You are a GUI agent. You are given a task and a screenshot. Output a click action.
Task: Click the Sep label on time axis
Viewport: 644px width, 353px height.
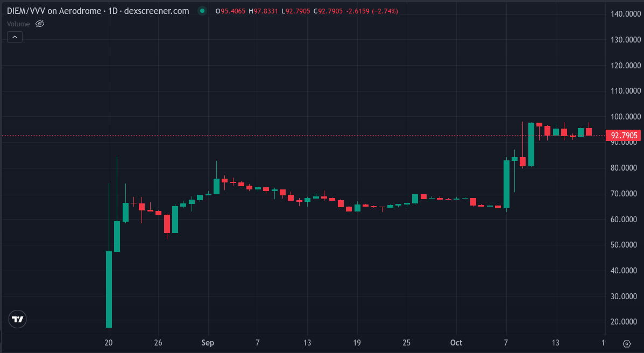(208, 343)
